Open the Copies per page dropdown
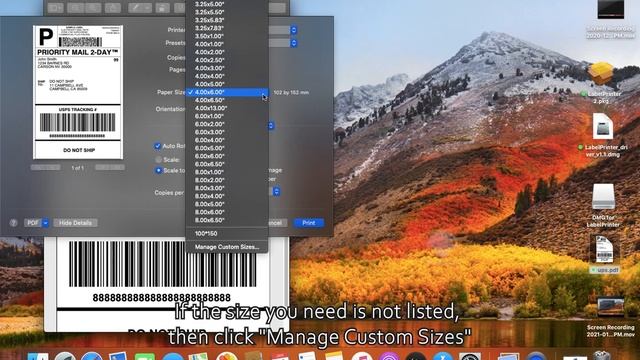Screen dimensions: 640x360 point(276,191)
